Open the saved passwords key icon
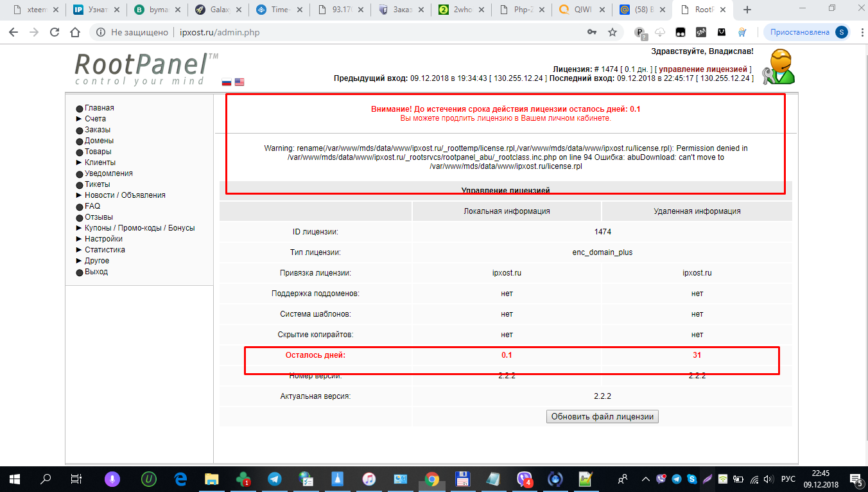This screenshot has height=492, width=868. 591,32
